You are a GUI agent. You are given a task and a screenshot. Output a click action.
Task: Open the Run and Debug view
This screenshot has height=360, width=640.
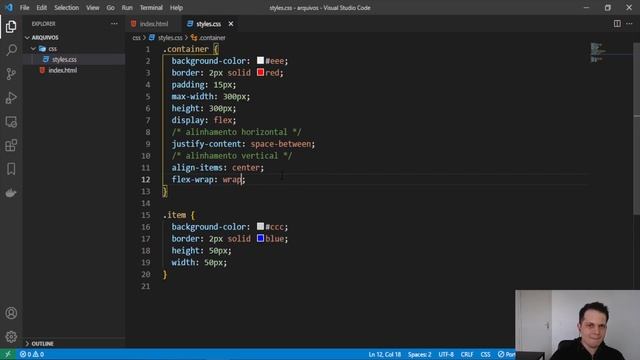click(x=11, y=98)
